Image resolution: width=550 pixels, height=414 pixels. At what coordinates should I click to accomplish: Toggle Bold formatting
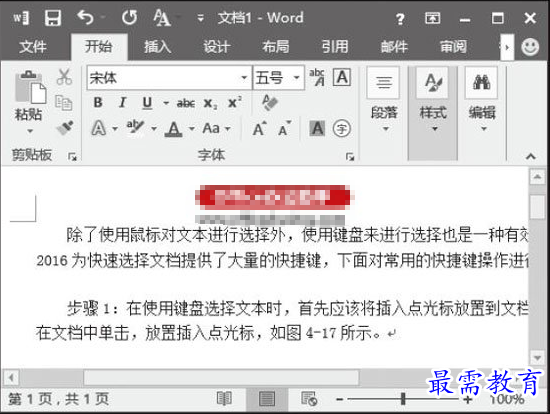[x=98, y=102]
